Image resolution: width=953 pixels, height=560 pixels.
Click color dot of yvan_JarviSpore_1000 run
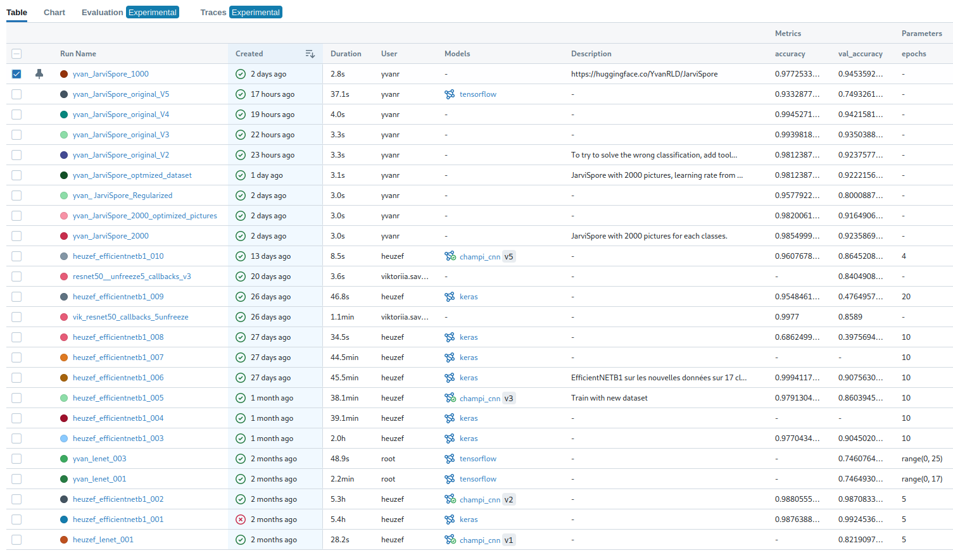(x=64, y=74)
